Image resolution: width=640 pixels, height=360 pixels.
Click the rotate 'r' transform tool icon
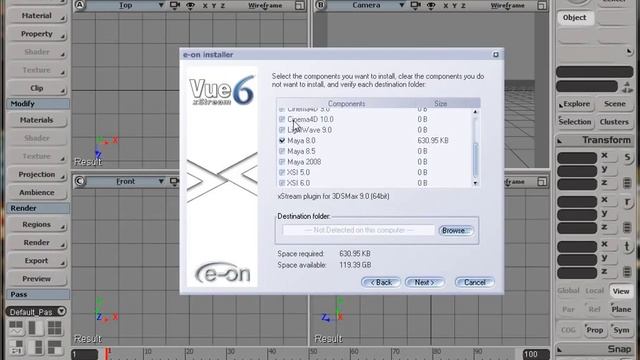627,202
